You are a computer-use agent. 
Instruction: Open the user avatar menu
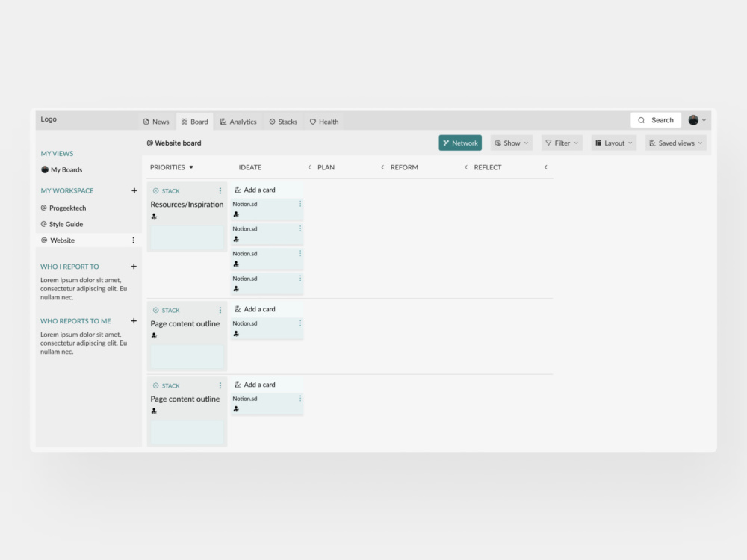point(697,120)
